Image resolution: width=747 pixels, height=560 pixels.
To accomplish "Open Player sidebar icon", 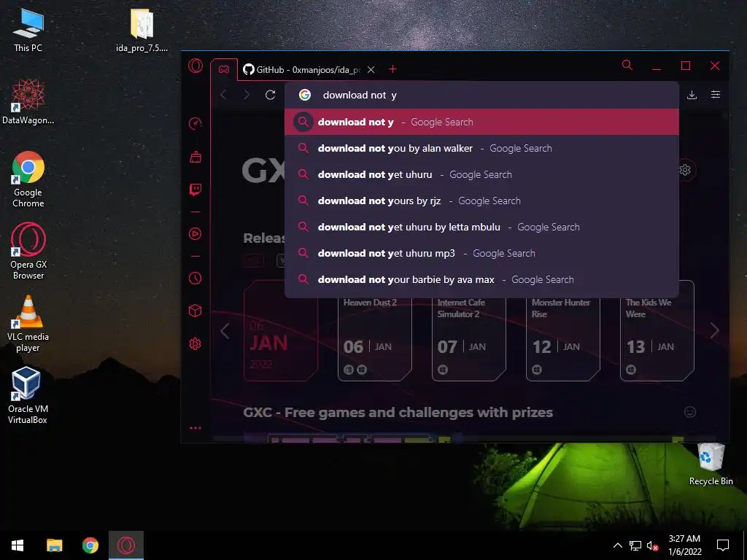I will click(196, 234).
